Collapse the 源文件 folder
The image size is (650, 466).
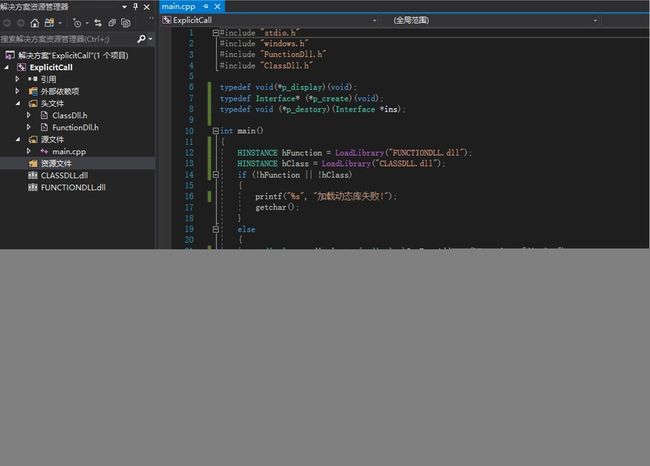pos(17,139)
